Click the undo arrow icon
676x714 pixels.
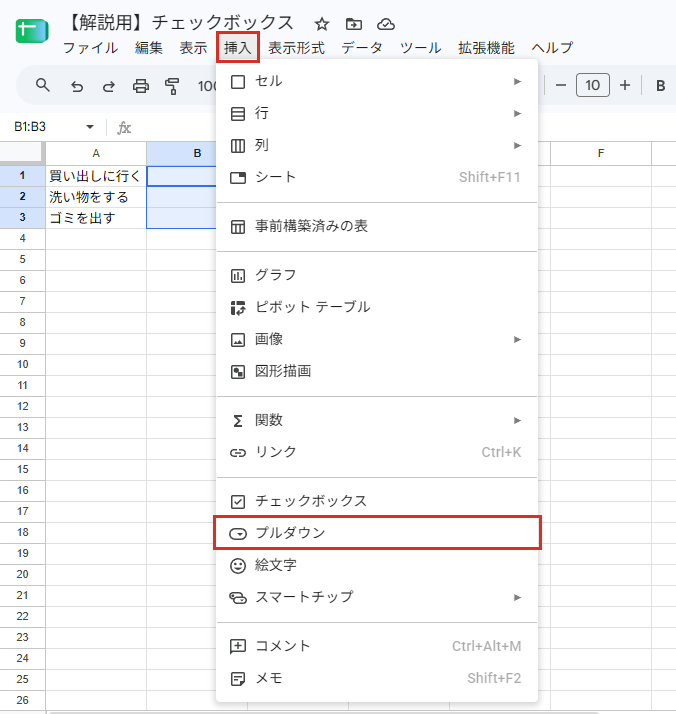[77, 86]
